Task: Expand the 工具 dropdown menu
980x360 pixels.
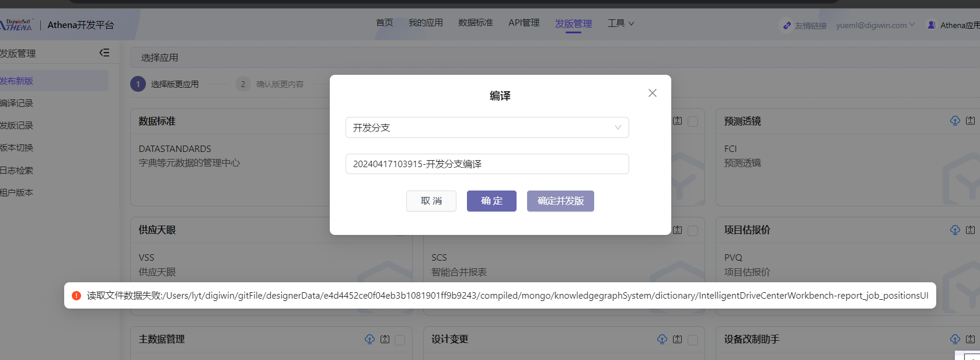Action: pos(620,23)
